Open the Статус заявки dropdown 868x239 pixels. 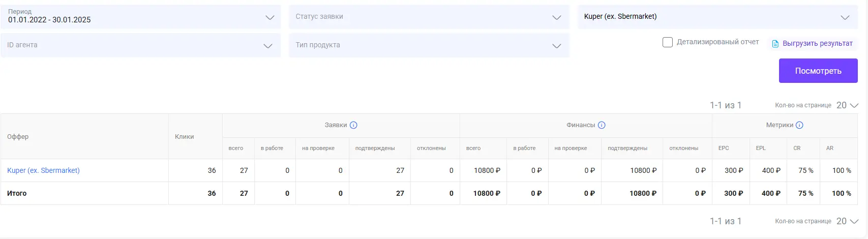(429, 17)
